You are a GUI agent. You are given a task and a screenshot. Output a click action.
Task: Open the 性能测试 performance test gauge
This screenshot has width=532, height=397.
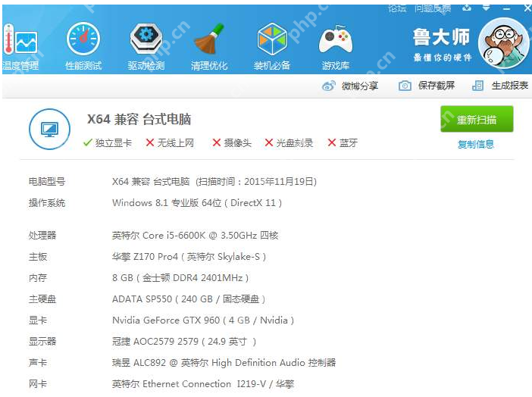click(83, 47)
